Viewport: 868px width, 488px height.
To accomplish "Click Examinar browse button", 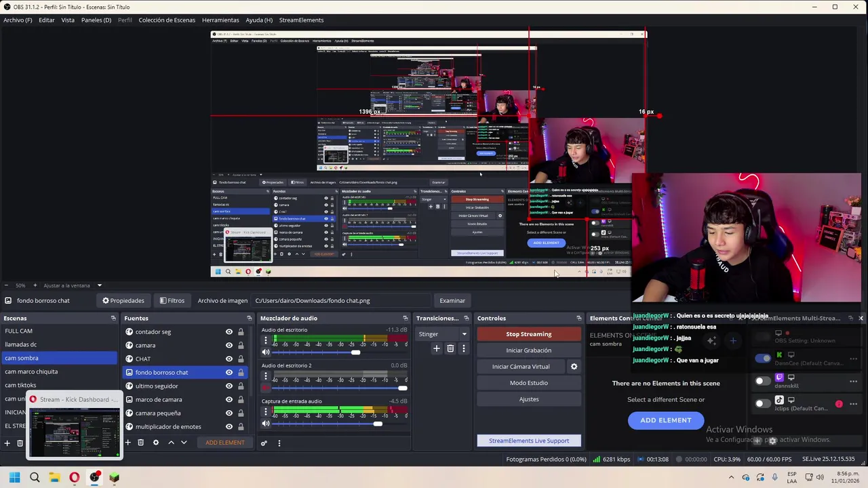I will coord(452,301).
